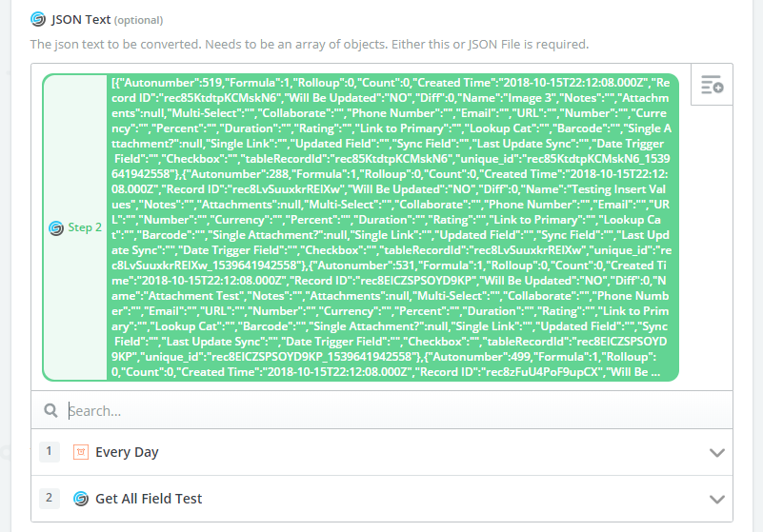763x532 pixels.
Task: Click the spiral icon beside JSON Text label
Action: pos(38,19)
